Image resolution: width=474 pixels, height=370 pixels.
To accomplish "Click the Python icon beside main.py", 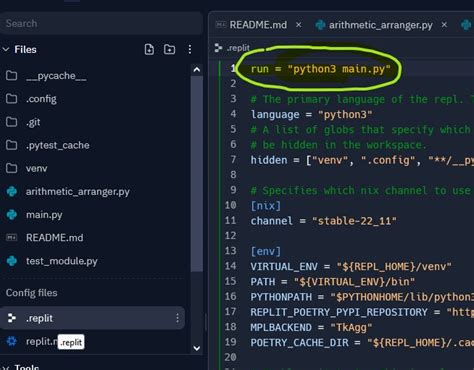I will [12, 215].
